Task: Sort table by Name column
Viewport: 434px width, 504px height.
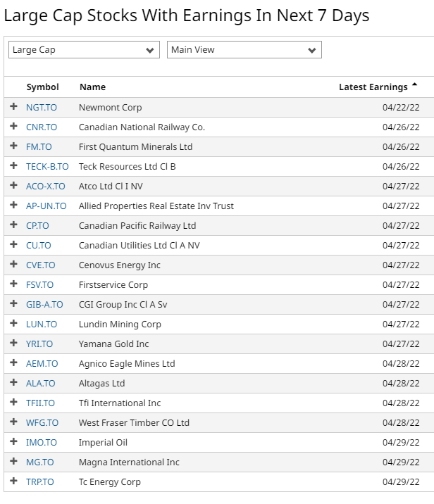Action: pos(92,87)
